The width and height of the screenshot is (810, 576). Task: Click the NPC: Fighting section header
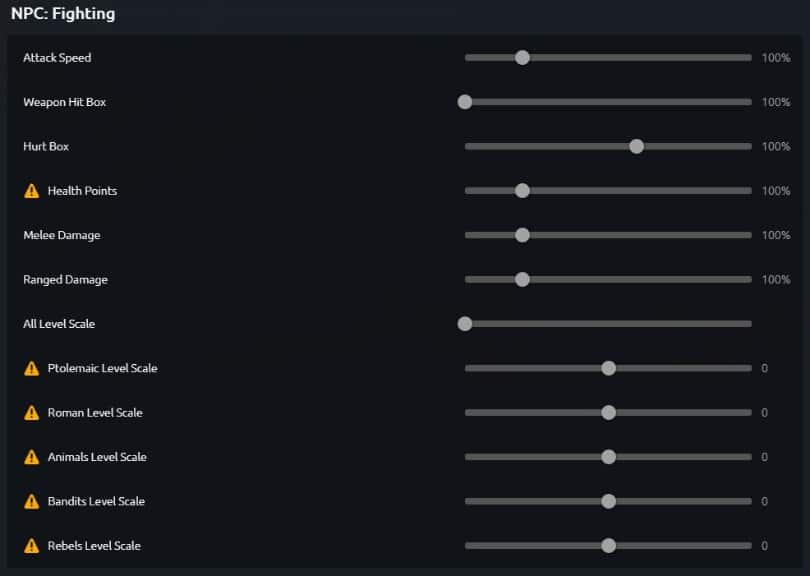63,14
